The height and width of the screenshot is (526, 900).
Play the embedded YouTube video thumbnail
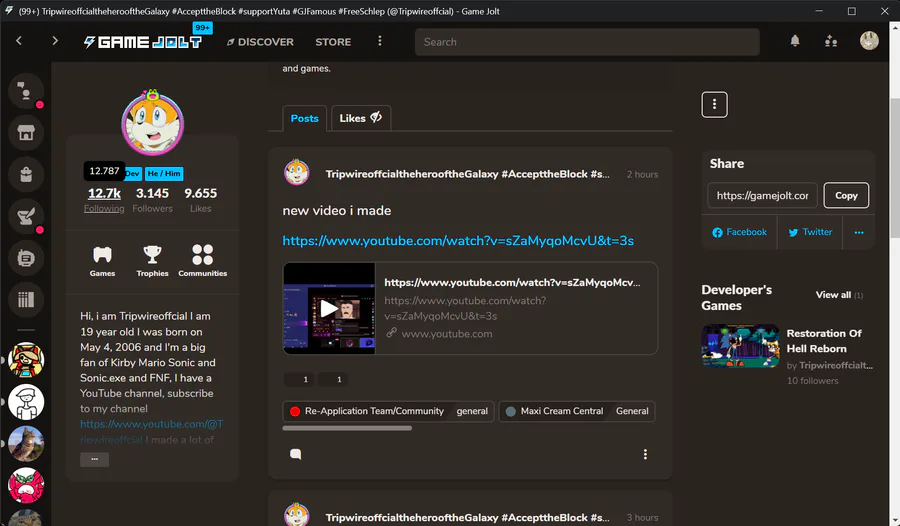329,308
